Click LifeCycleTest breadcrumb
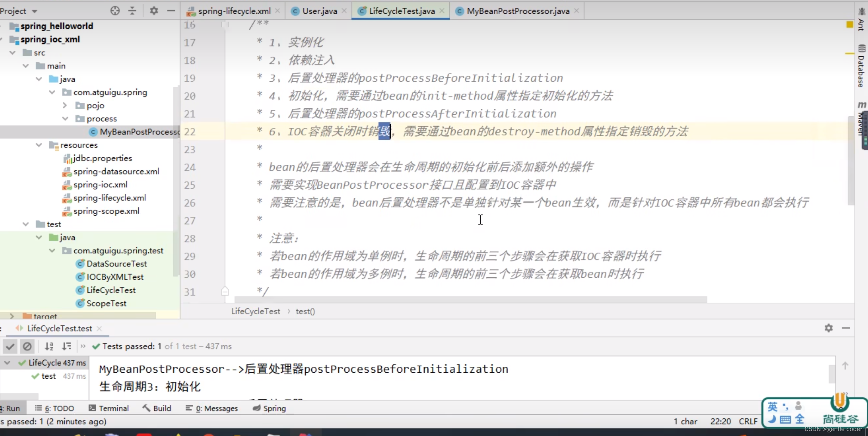The height and width of the screenshot is (436, 868). pyautogui.click(x=256, y=311)
